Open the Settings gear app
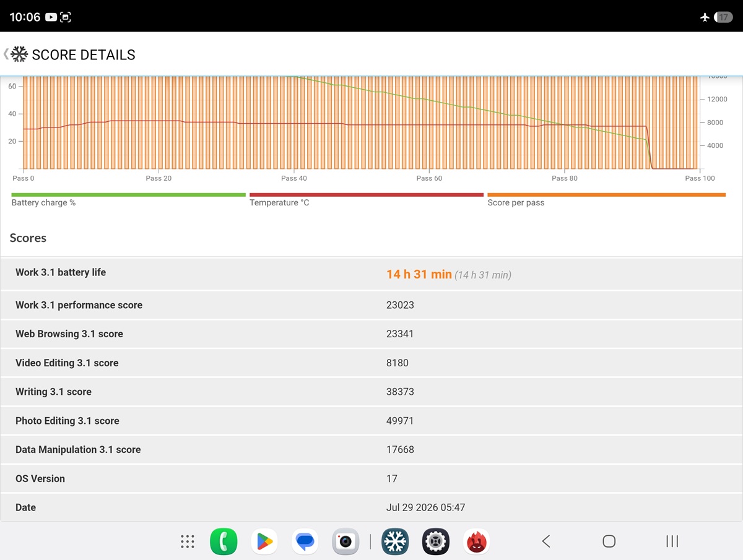The width and height of the screenshot is (743, 560). [x=436, y=541]
